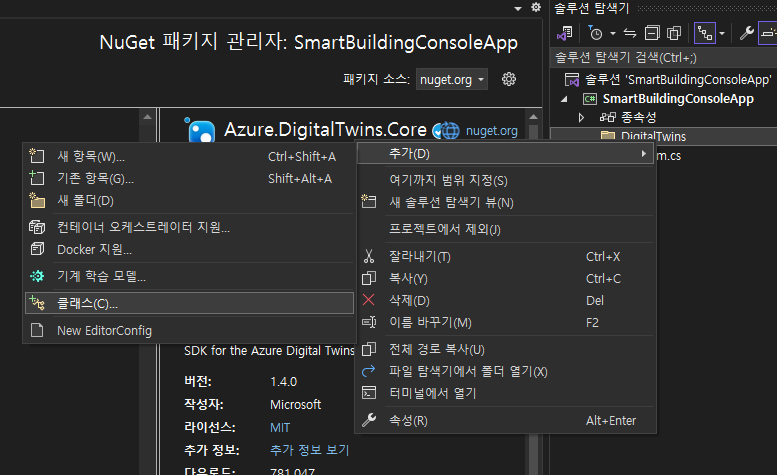
Task: Open NuGet settings gear next to package source
Action: pyautogui.click(x=509, y=79)
